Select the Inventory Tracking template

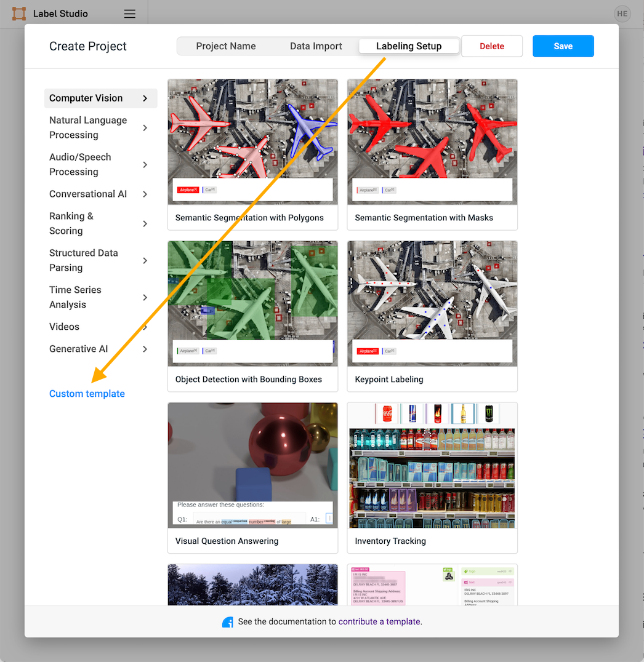point(432,477)
